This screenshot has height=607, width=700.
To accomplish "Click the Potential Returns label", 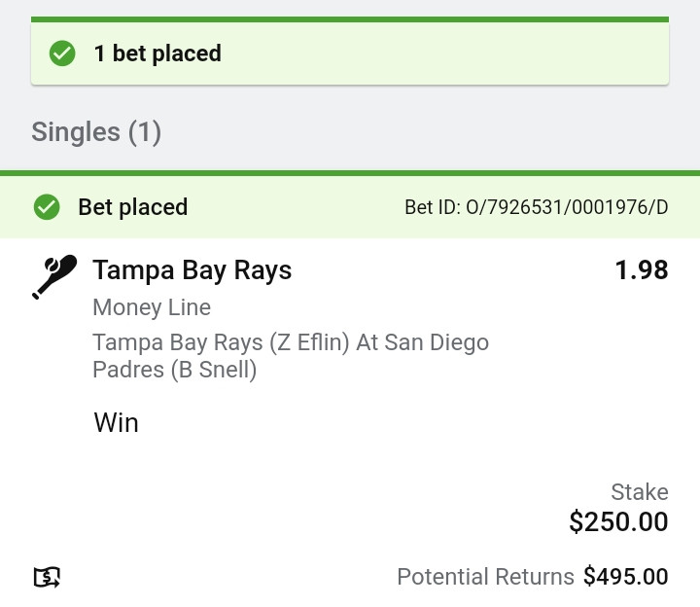I will pyautogui.click(x=485, y=577).
